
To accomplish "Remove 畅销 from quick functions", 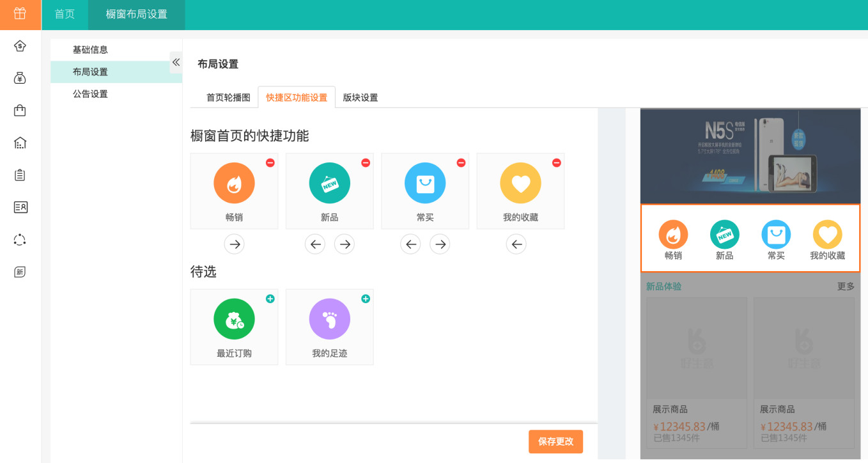I will [270, 163].
